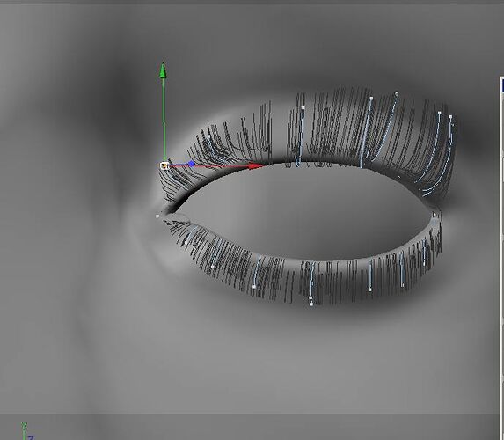Image resolution: width=504 pixels, height=440 pixels.
Task: Select the white point at the outer eye corner
Action: click(435, 216)
